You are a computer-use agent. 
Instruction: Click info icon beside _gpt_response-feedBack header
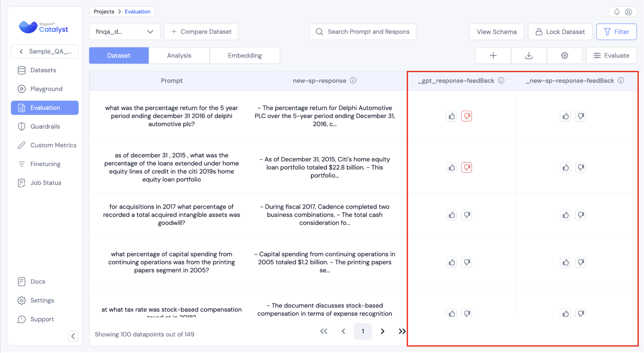click(501, 80)
